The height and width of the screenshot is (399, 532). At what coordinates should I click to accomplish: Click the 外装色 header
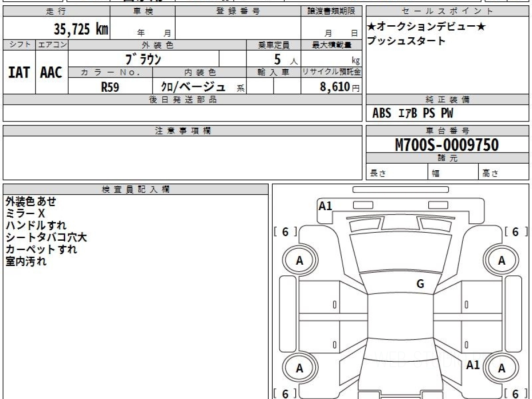[x=157, y=45]
